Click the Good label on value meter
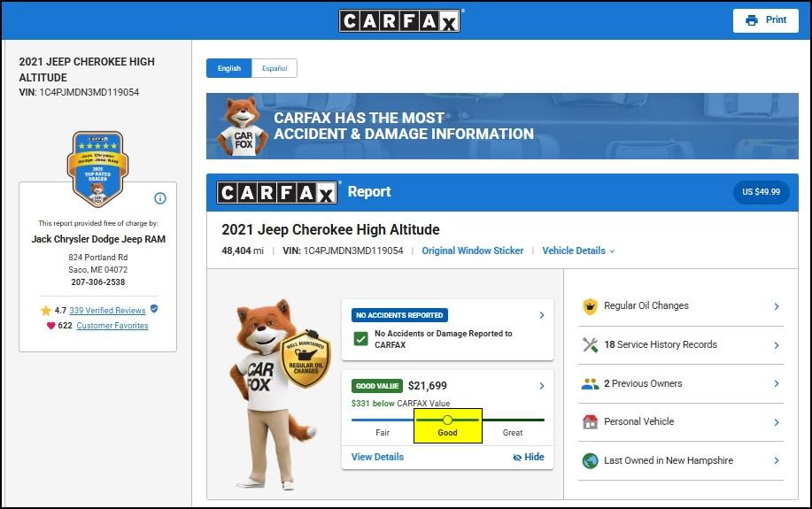Viewport: 812px width, 509px height. pos(447,432)
